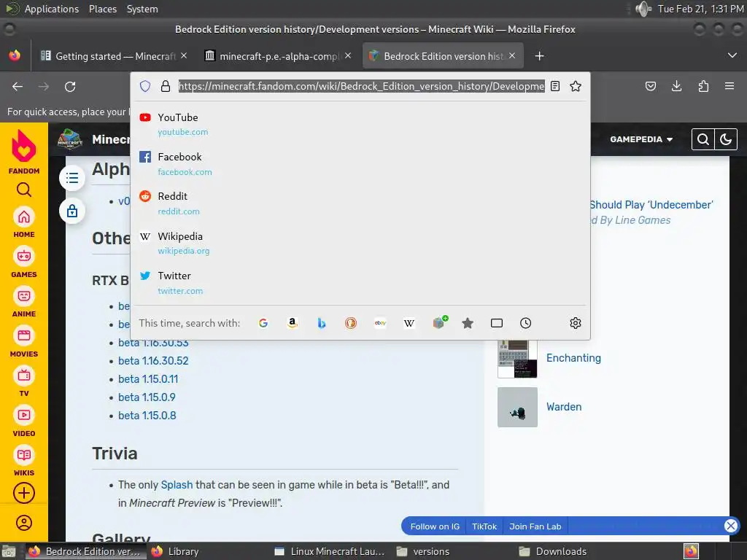Open beta 1.15.0.8 link
Viewport: 747px width, 560px height.
(147, 415)
